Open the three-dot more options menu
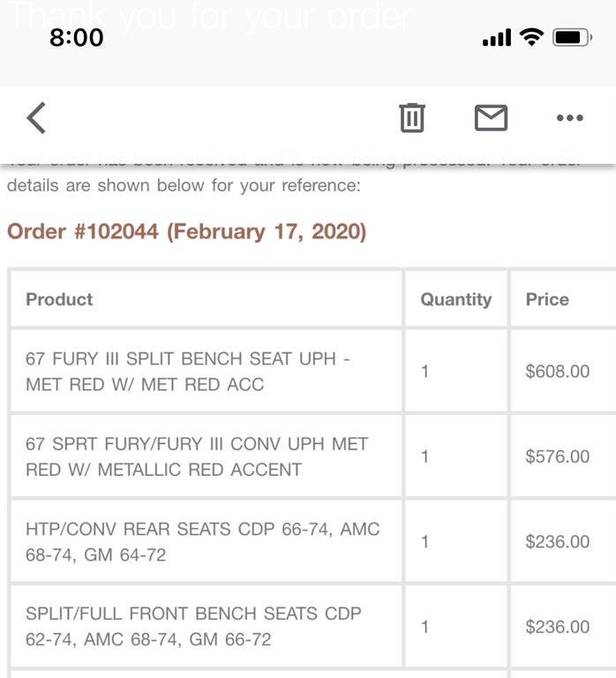The image size is (616, 678). click(x=569, y=118)
